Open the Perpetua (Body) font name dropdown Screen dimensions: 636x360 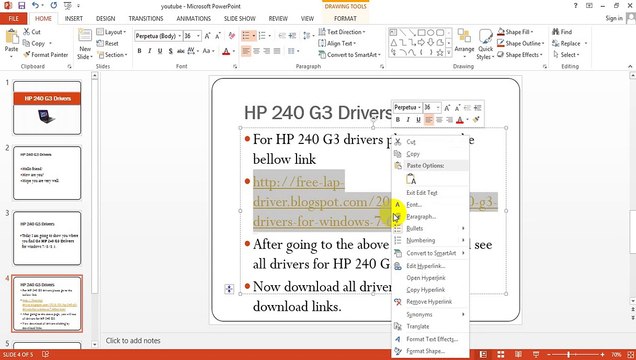[179, 36]
